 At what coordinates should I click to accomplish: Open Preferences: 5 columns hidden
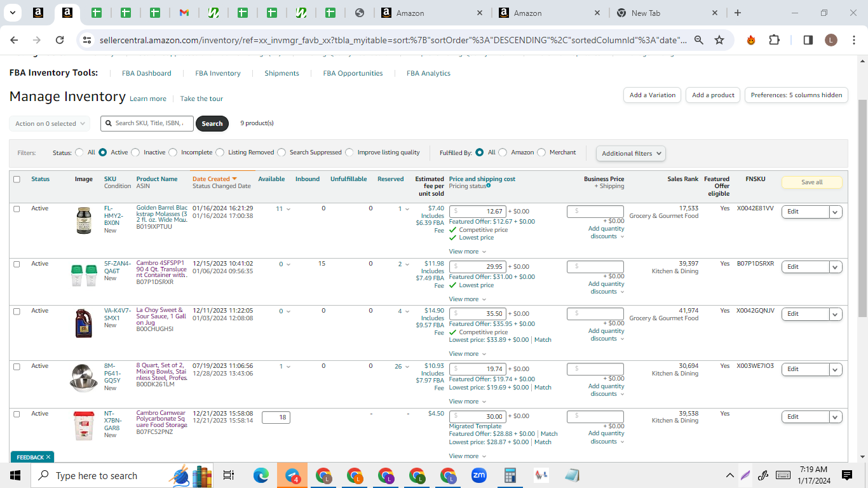click(x=796, y=95)
